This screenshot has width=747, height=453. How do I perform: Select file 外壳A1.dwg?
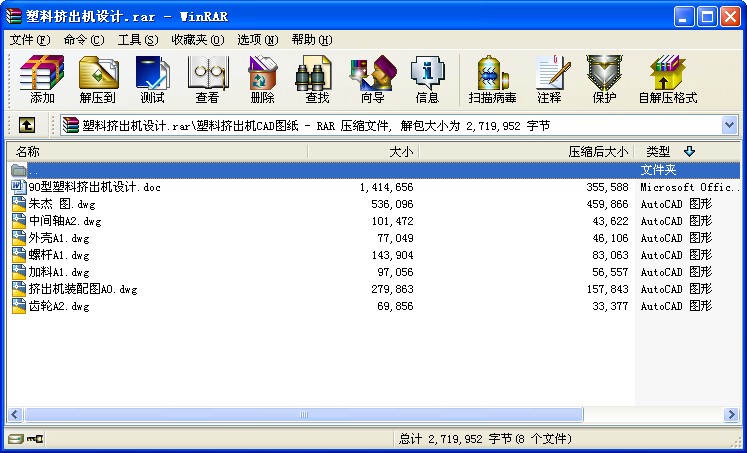pos(59,238)
